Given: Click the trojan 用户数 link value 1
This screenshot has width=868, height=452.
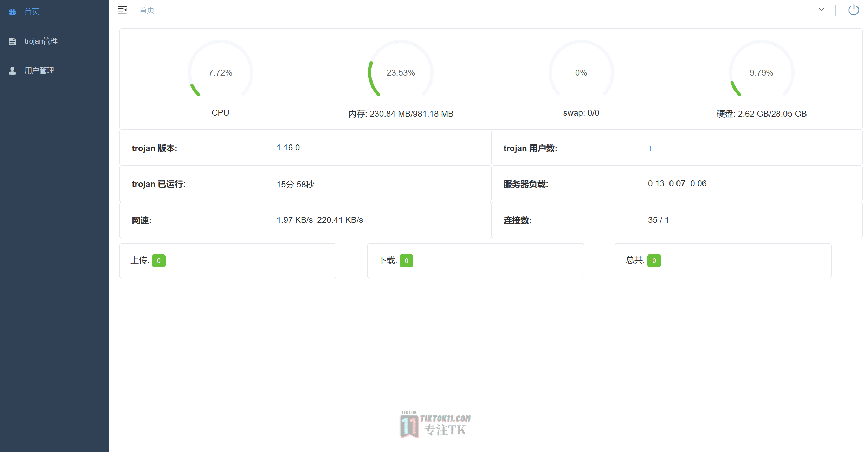Looking at the screenshot, I should pos(650,148).
